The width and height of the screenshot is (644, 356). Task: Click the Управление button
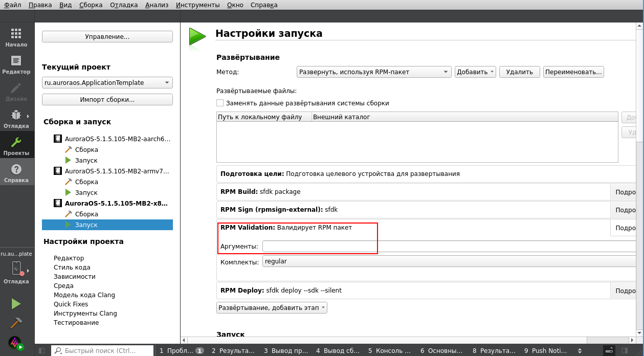tap(107, 36)
